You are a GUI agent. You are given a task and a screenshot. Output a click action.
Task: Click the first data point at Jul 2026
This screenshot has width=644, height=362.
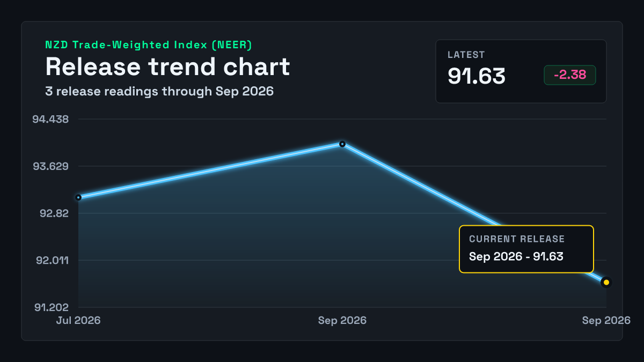click(78, 197)
